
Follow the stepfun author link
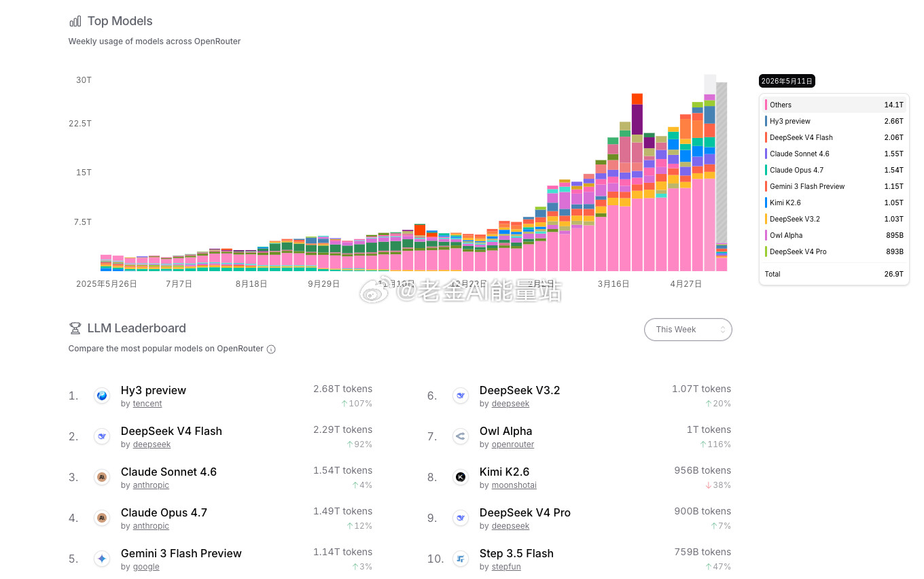pos(506,567)
